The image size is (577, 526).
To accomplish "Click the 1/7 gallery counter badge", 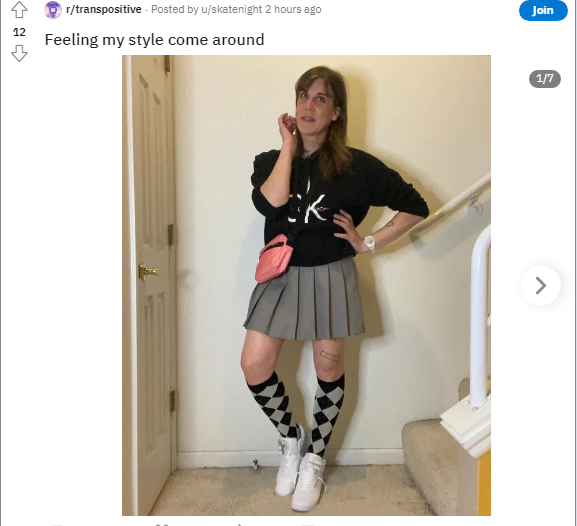I will 545,79.
